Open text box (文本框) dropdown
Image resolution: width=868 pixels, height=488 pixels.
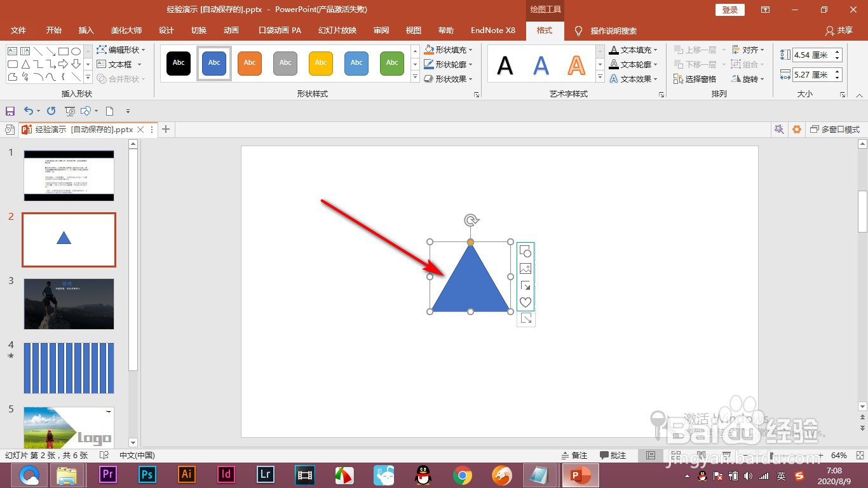coord(119,64)
